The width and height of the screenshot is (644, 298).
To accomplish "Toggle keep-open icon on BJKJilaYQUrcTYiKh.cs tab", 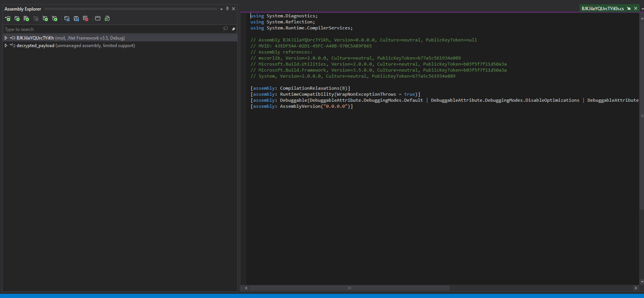I will click(x=629, y=8).
